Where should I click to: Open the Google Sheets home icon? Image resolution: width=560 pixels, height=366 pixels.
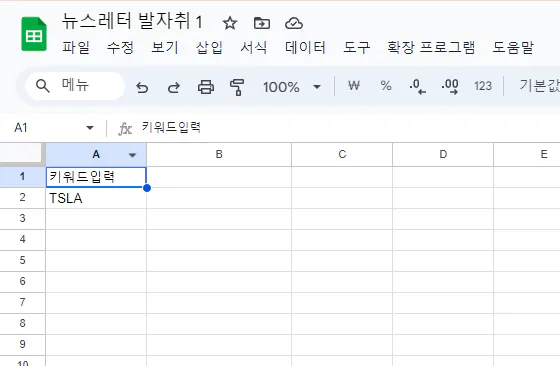pos(34,34)
